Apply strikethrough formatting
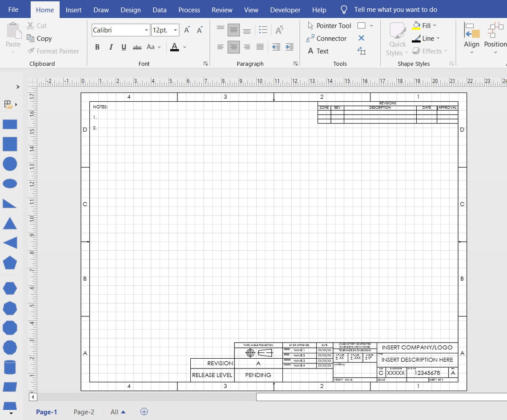 [137, 47]
